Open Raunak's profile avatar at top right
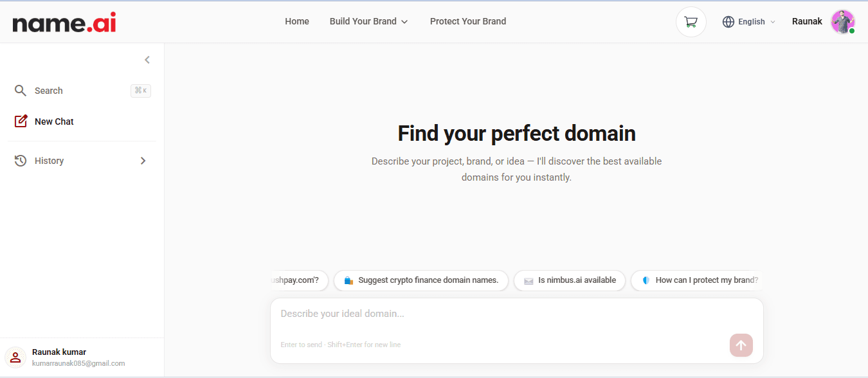Screen dimensions: 868x378 coord(842,22)
